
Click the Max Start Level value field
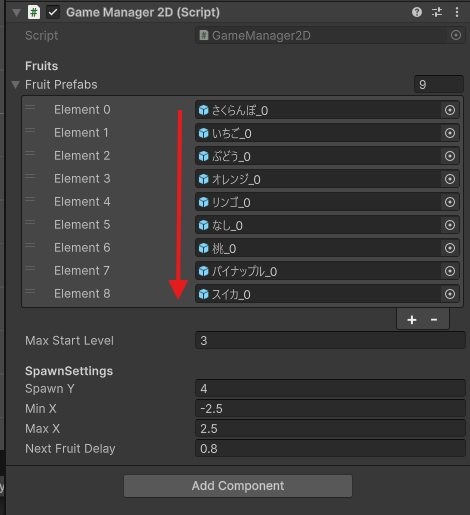coord(330,340)
